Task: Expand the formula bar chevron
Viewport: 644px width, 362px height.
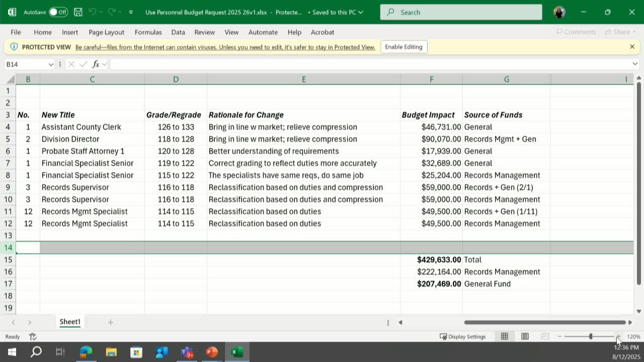Action: pos(635,64)
